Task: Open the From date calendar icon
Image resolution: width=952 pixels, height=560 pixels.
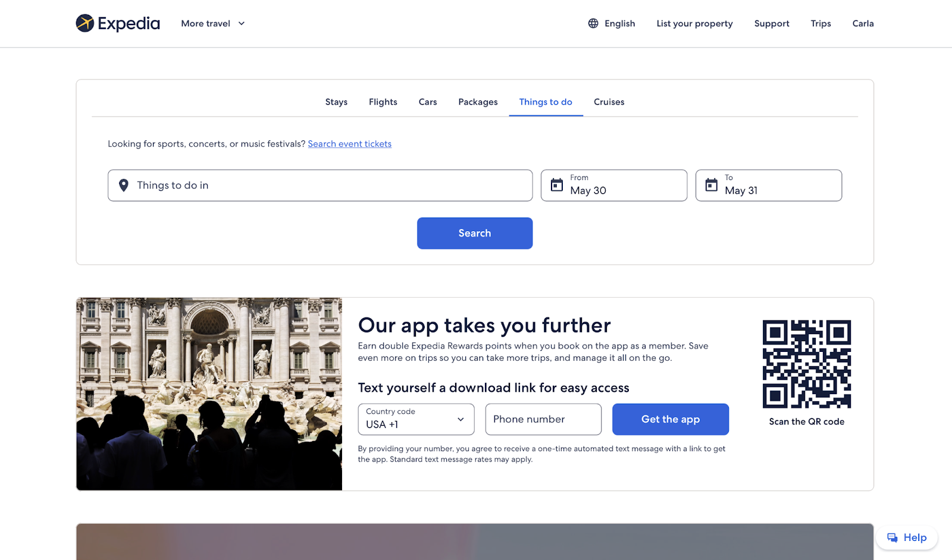Action: point(557,185)
